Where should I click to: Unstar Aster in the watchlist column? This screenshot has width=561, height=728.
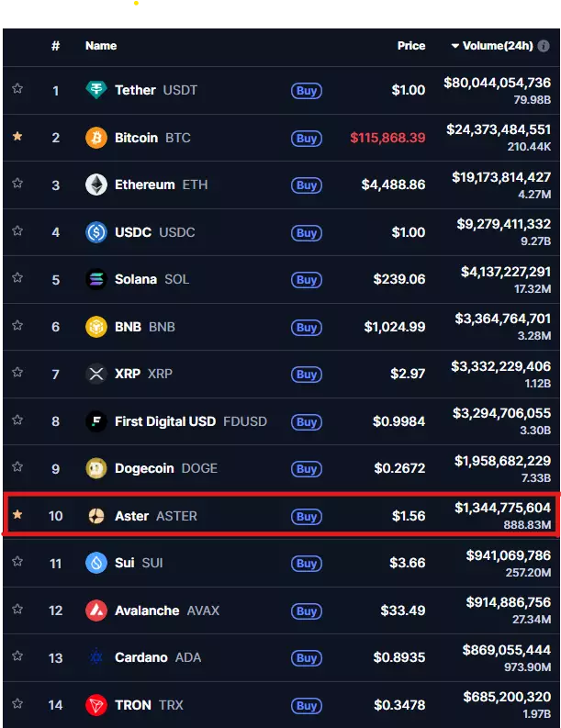[x=17, y=515]
